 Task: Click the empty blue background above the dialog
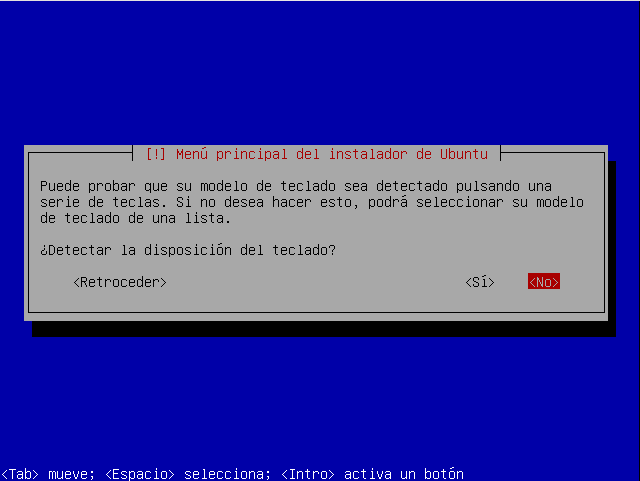click(320, 73)
